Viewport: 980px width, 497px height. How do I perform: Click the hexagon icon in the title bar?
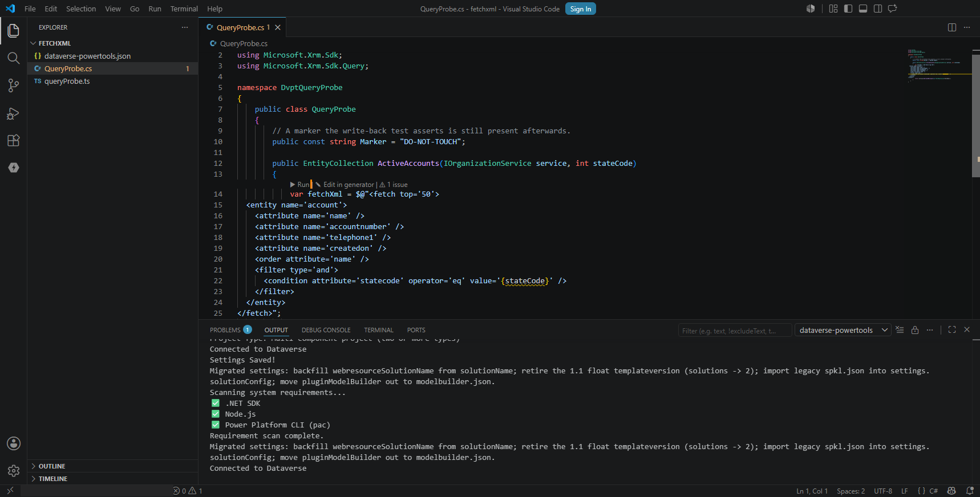click(811, 9)
